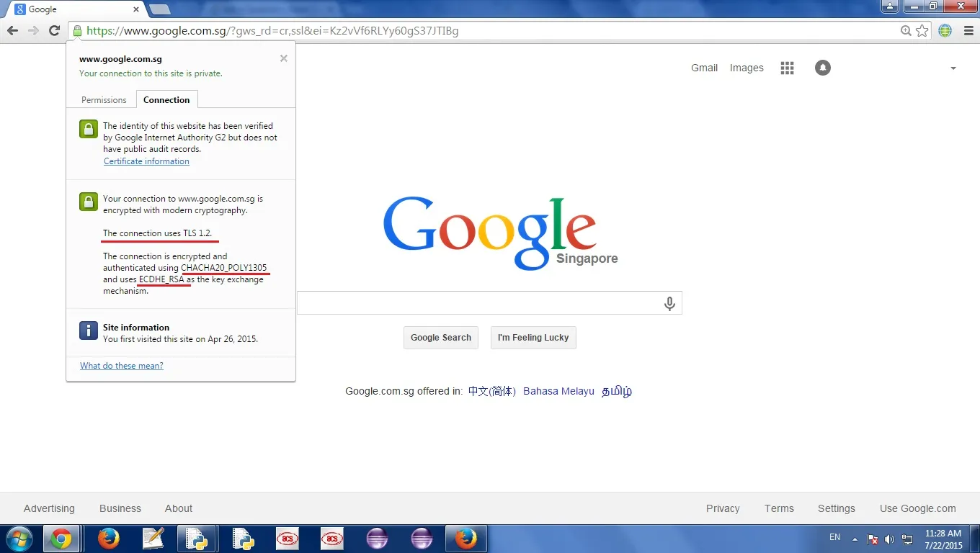This screenshot has width=980, height=553.
Task: Select the Google browser tab
Action: [x=76, y=9]
